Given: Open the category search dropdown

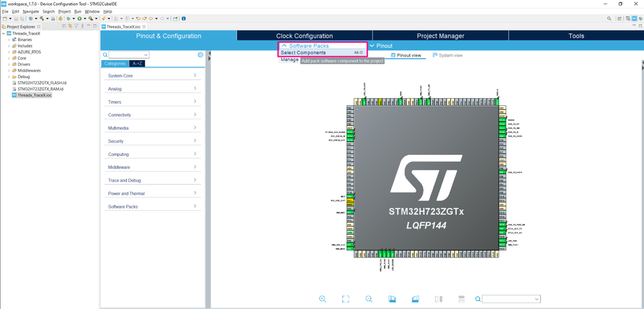Looking at the screenshot, I should tap(146, 55).
